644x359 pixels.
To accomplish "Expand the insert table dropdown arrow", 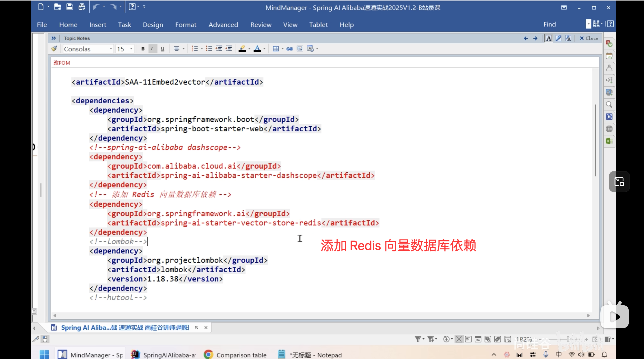I will click(282, 49).
